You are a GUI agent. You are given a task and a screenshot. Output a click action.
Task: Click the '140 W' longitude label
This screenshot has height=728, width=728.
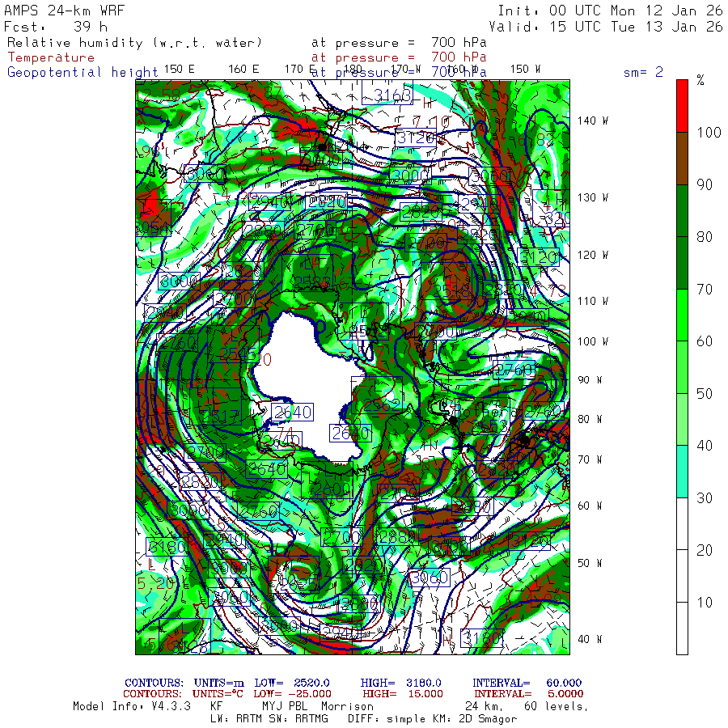592,121
